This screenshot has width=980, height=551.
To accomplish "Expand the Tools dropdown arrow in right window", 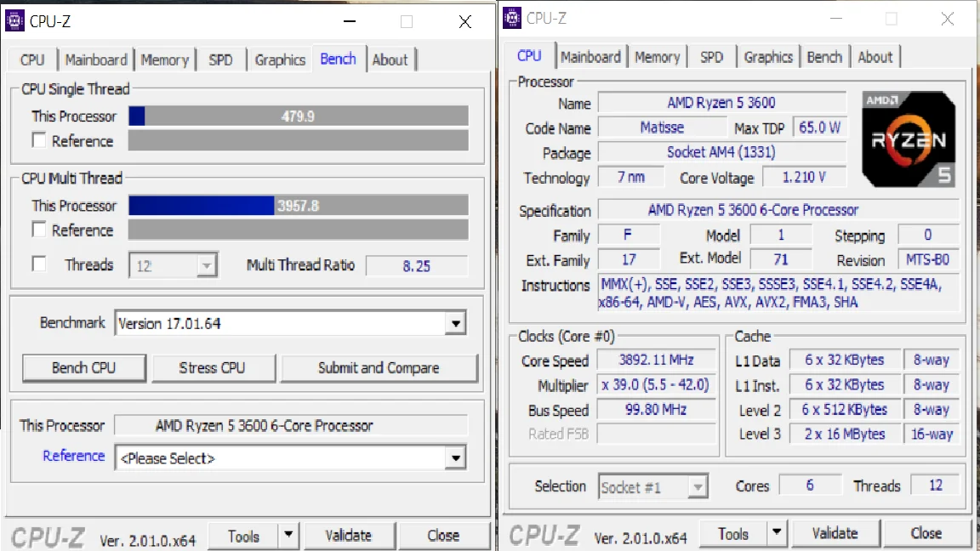I will pyautogui.click(x=776, y=532).
